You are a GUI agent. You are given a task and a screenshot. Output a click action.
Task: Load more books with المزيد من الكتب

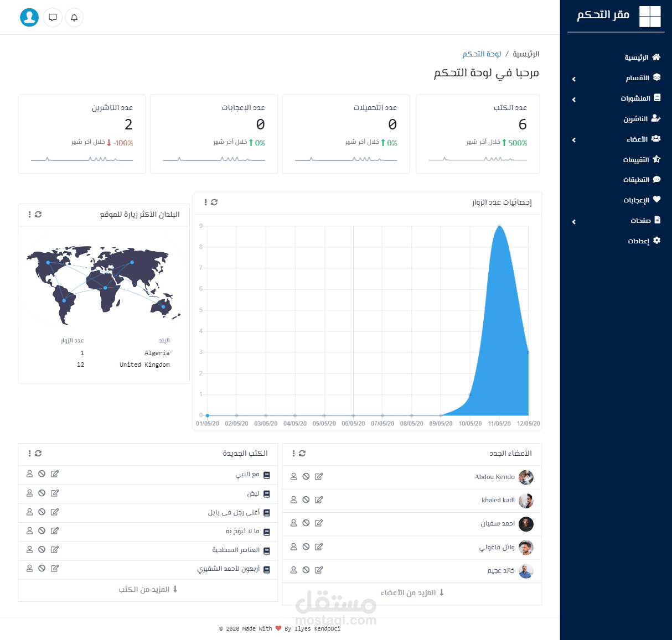click(x=148, y=590)
